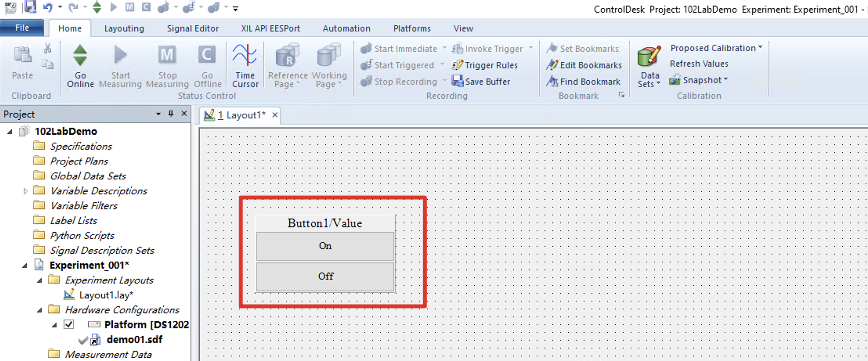This screenshot has width=868, height=361.
Task: Expand the Variable Descriptions folder
Action: coord(25,191)
